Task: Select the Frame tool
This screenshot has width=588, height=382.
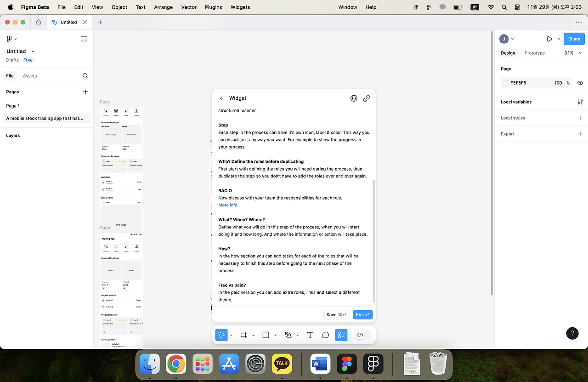Action: tap(244, 335)
